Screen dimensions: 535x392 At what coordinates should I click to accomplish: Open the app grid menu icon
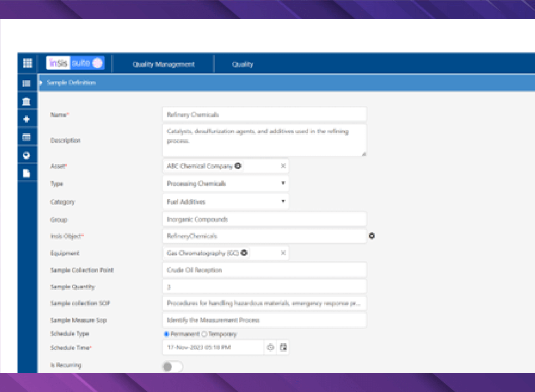tap(27, 63)
